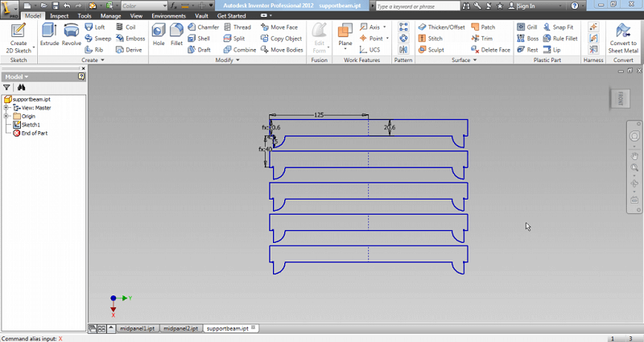Image resolution: width=644 pixels, height=342 pixels.
Task: Open the Axis dropdown arrow
Action: 385,27
